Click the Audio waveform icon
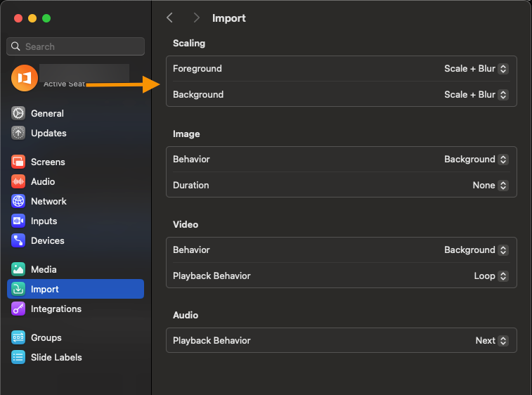The height and width of the screenshot is (395, 532). click(18, 181)
